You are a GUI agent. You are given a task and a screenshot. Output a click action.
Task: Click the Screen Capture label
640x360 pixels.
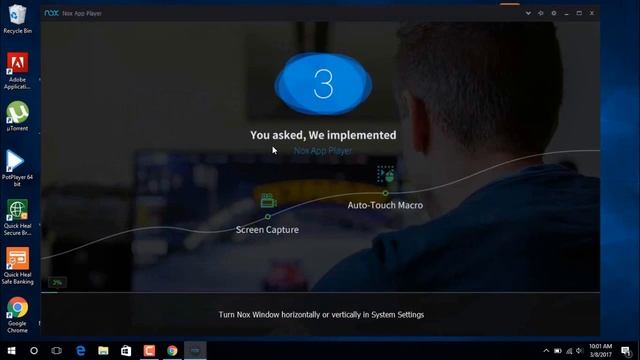coord(267,230)
